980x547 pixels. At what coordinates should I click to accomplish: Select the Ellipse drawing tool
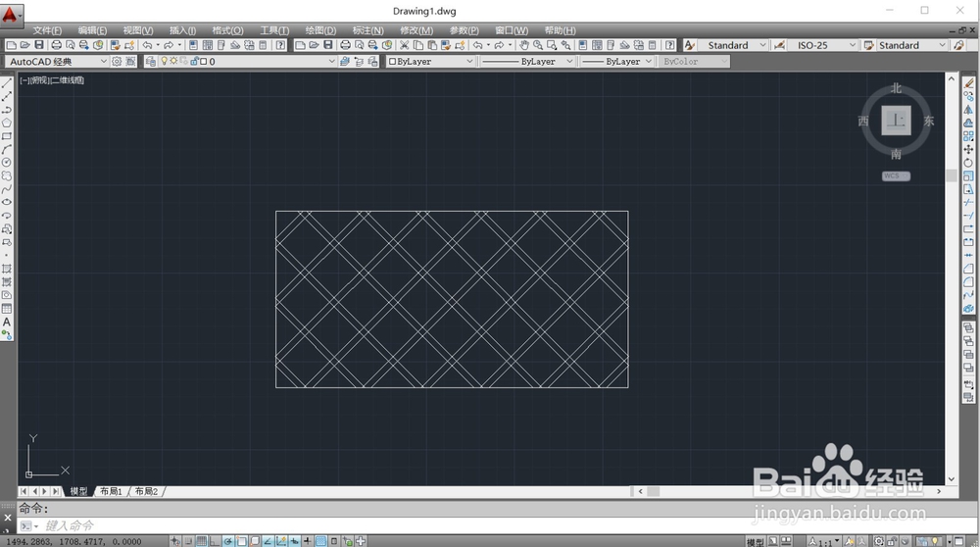7,202
